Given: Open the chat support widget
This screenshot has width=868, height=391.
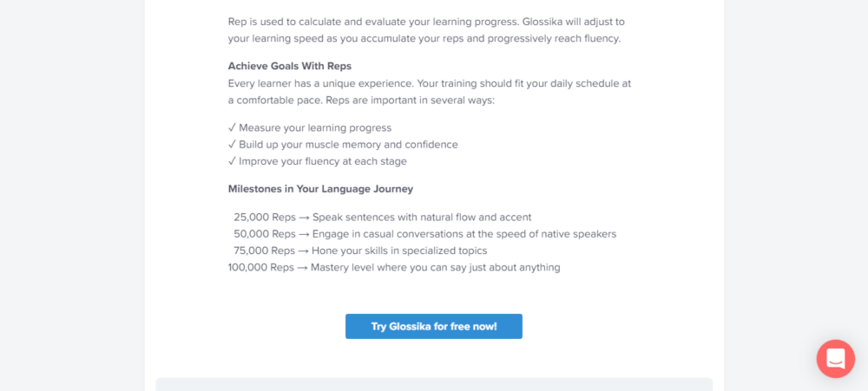Looking at the screenshot, I should coord(835,358).
